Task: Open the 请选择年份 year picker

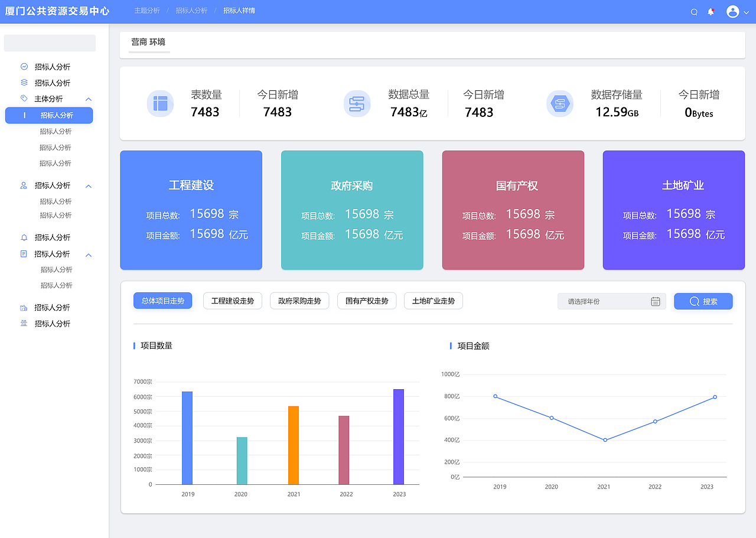Action: tap(612, 301)
